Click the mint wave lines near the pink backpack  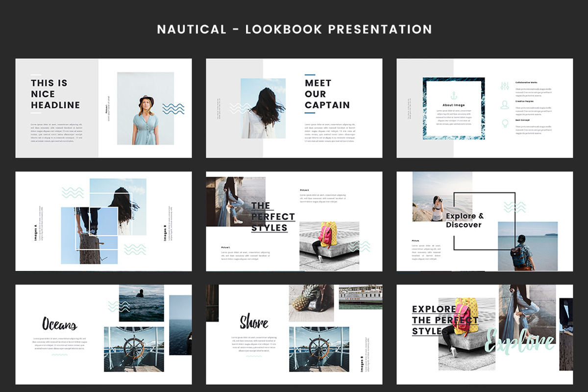360,247
